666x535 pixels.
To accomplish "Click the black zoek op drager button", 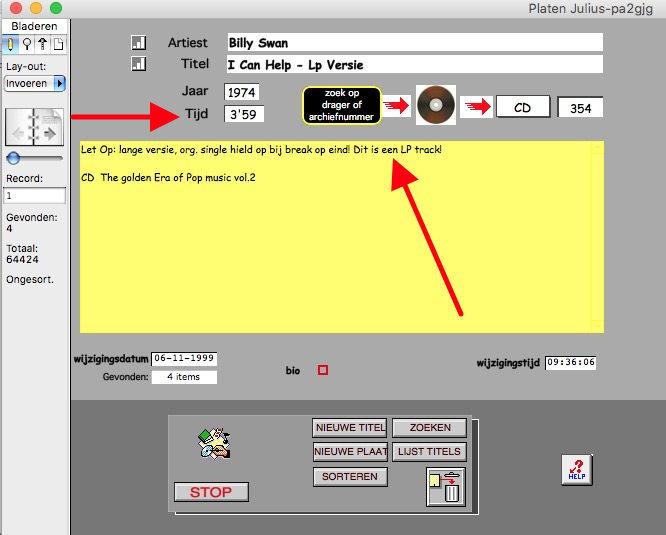I will pyautogui.click(x=342, y=105).
